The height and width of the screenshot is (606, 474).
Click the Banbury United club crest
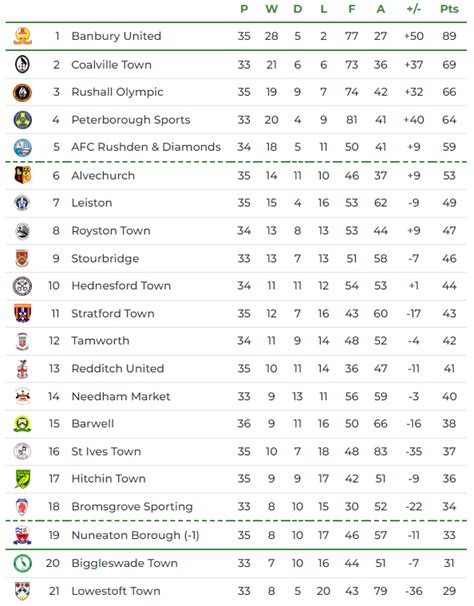click(22, 36)
